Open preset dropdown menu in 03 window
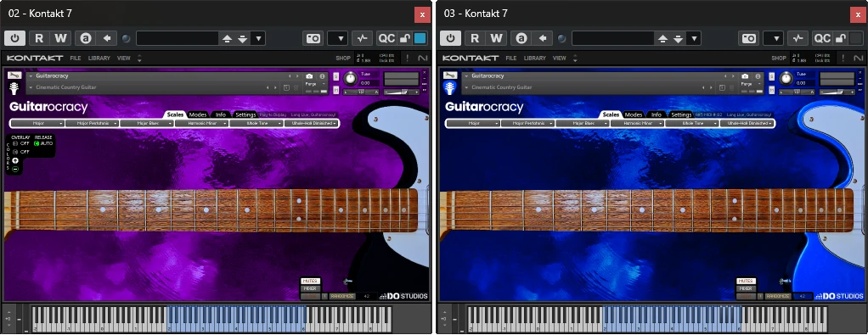Image resolution: width=868 pixels, height=335 pixels. coord(694,39)
